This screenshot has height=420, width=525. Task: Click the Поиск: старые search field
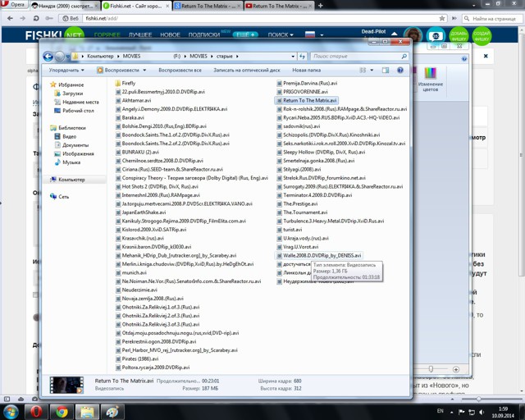[x=359, y=57]
